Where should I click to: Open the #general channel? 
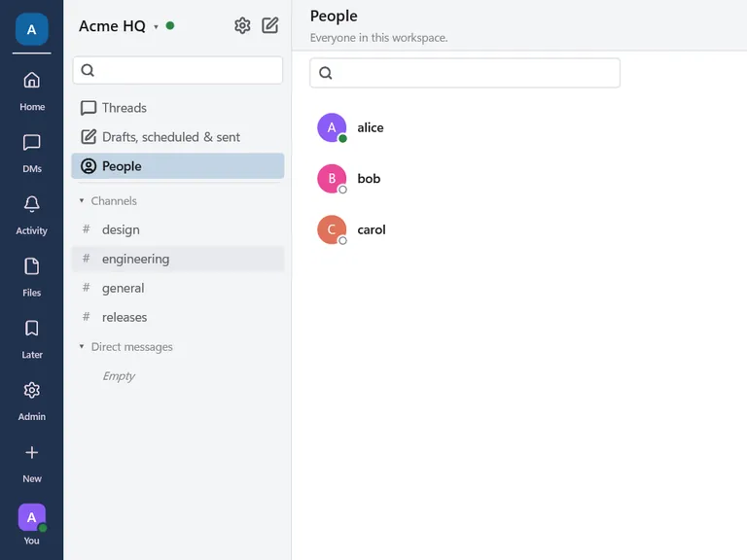click(x=178, y=288)
